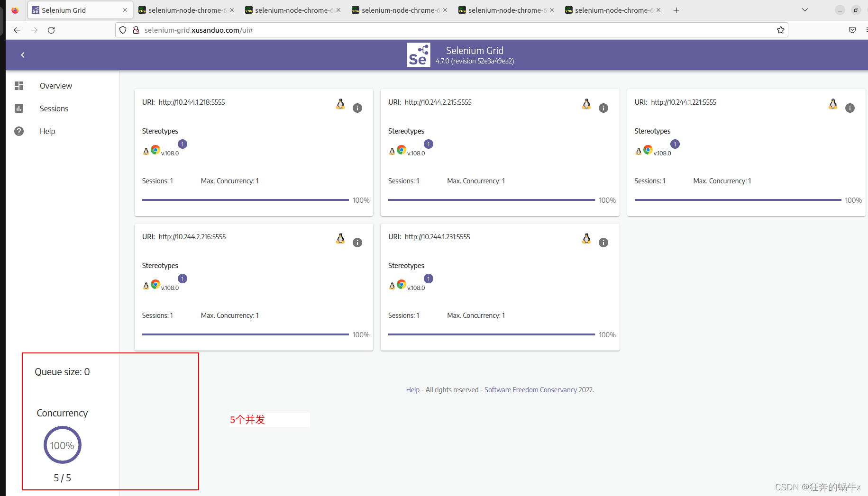This screenshot has width=868, height=496.
Task: Click the stereotype count badge on node 10.244.1.218
Action: click(x=183, y=144)
